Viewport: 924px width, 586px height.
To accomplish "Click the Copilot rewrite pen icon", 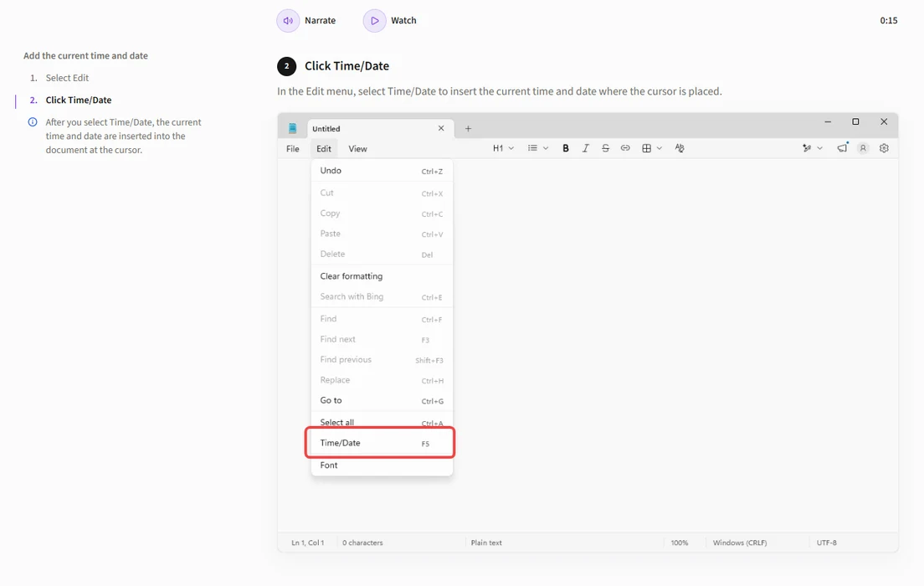I will point(807,148).
